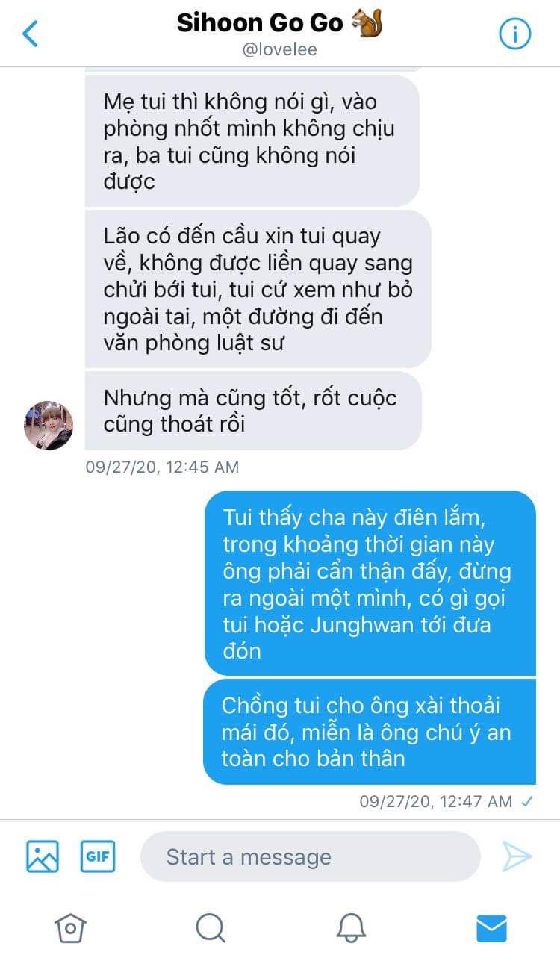Switch to the Search tab
Screen dimensions: 560x967
pos(211,928)
